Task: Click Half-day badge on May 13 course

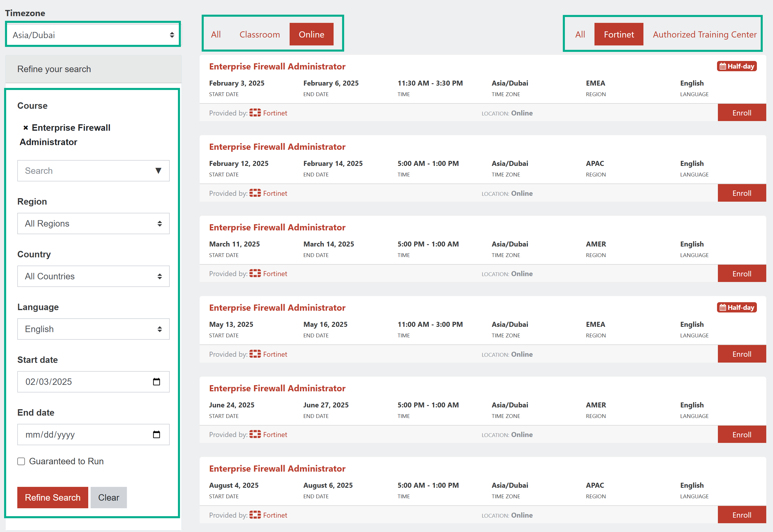Action: pyautogui.click(x=737, y=307)
